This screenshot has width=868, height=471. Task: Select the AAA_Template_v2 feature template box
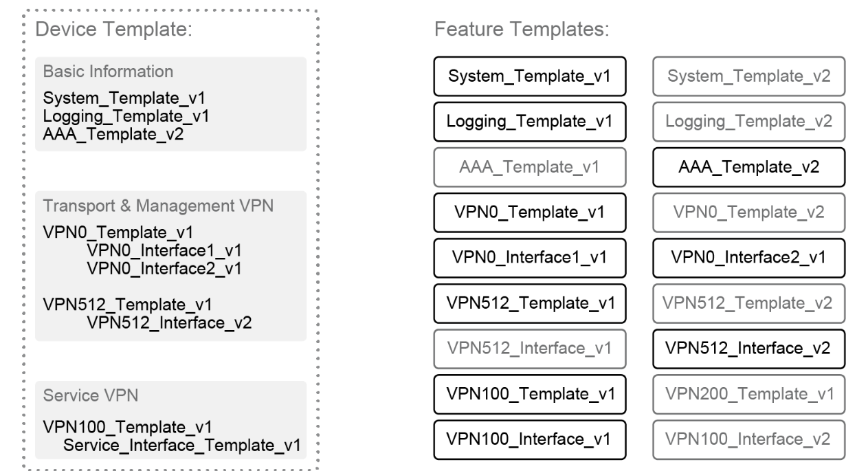click(x=748, y=166)
